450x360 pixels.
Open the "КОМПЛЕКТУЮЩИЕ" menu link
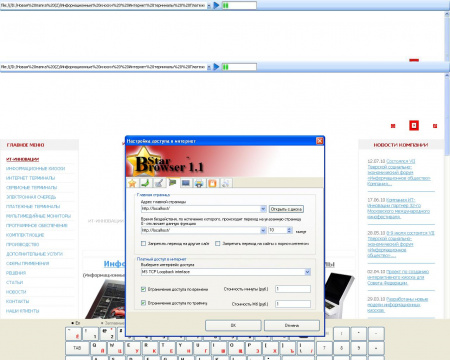pyautogui.click(x=25, y=235)
